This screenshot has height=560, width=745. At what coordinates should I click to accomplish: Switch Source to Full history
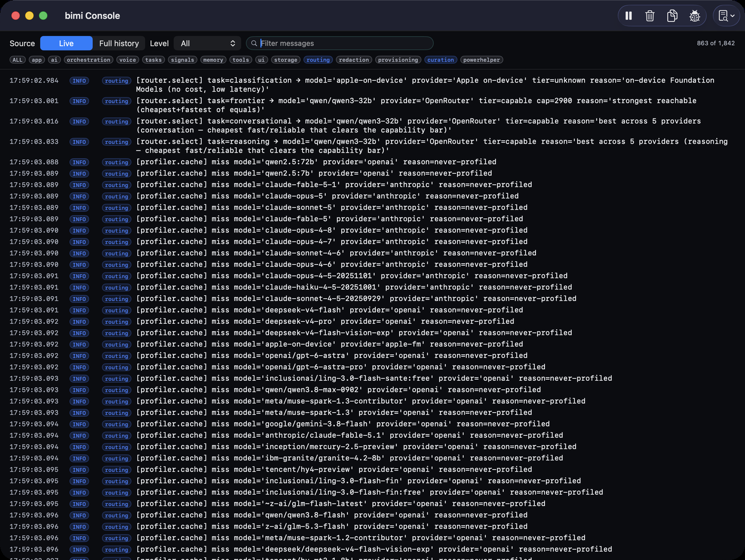(x=119, y=44)
